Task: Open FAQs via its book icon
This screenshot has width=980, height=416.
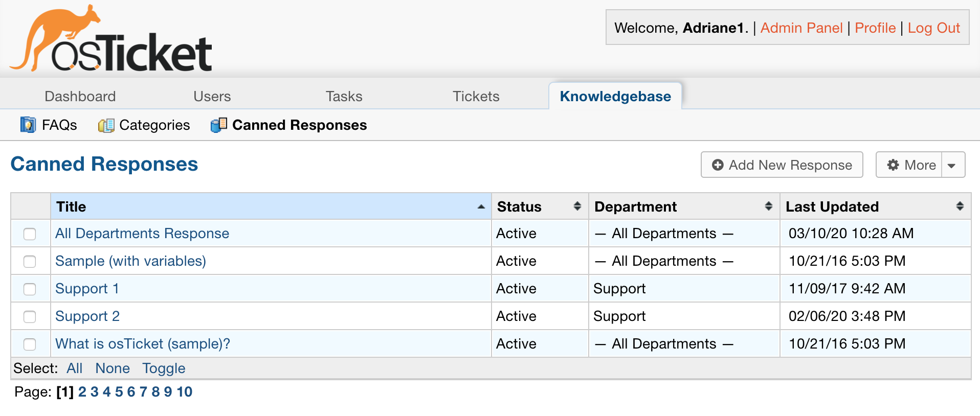Action: pyautogui.click(x=28, y=125)
